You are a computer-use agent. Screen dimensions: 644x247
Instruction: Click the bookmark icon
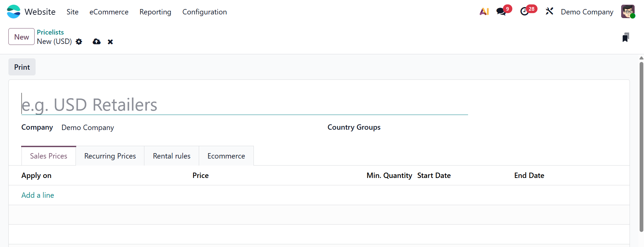pyautogui.click(x=625, y=38)
